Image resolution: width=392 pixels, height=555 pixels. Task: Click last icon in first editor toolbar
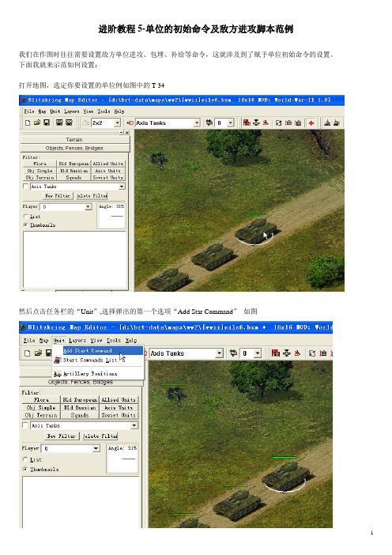coord(336,123)
